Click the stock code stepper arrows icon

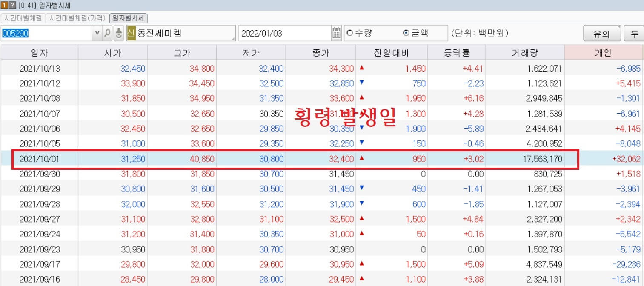[x=118, y=33]
